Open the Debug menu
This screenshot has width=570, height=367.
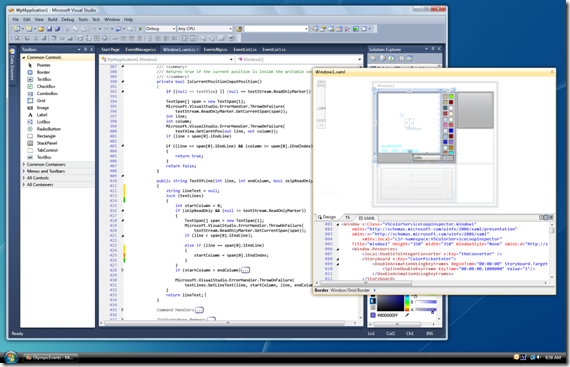tap(68, 19)
